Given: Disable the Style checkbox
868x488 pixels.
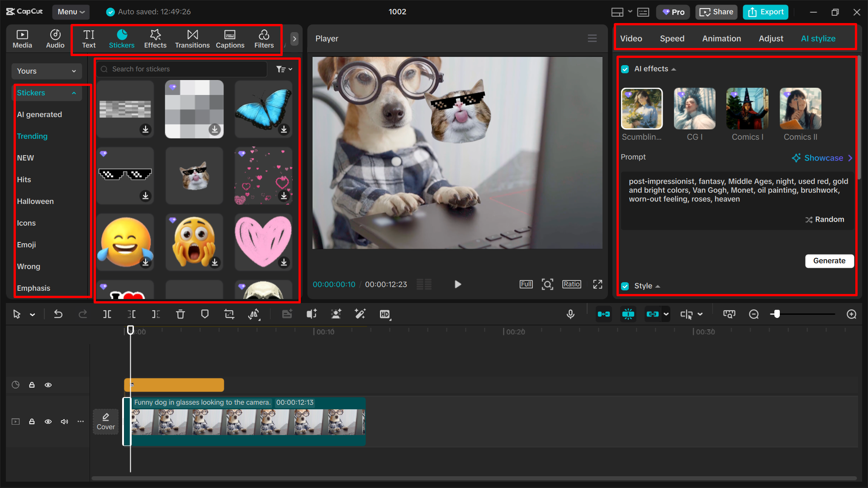Looking at the screenshot, I should tap(625, 286).
